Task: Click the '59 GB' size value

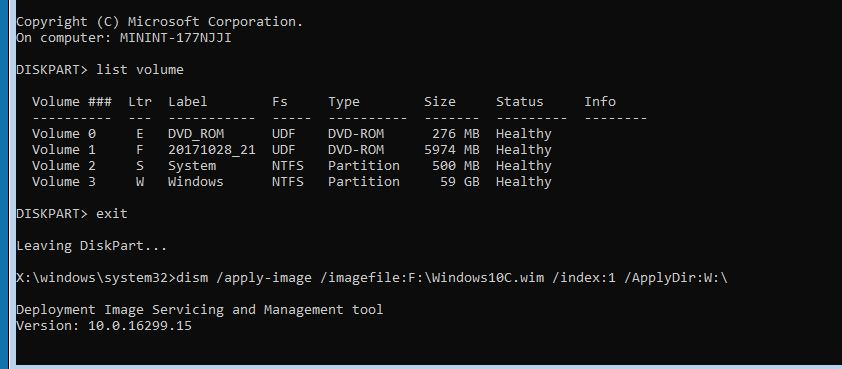Action: [x=460, y=182]
